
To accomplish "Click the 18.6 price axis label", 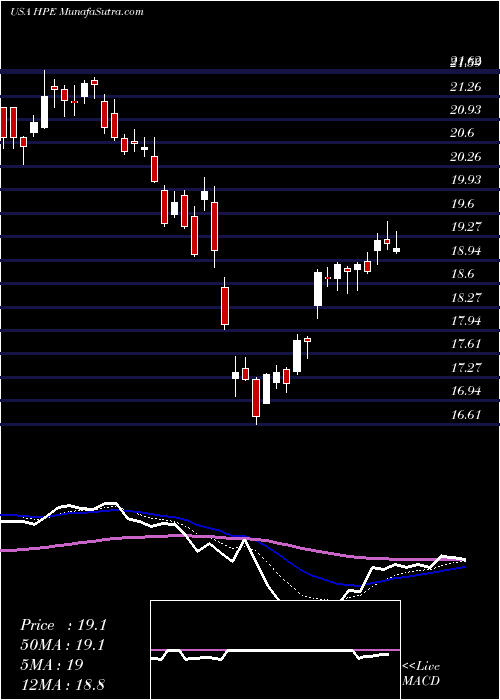I will (463, 274).
